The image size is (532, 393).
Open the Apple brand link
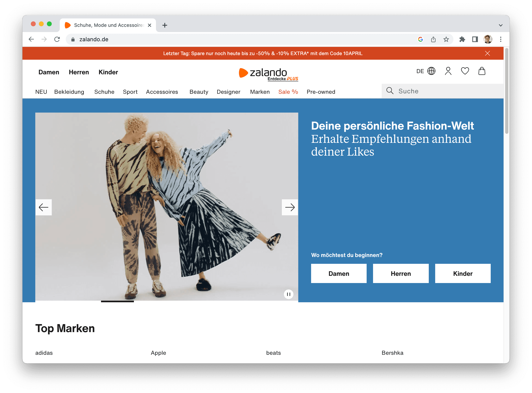tap(158, 353)
